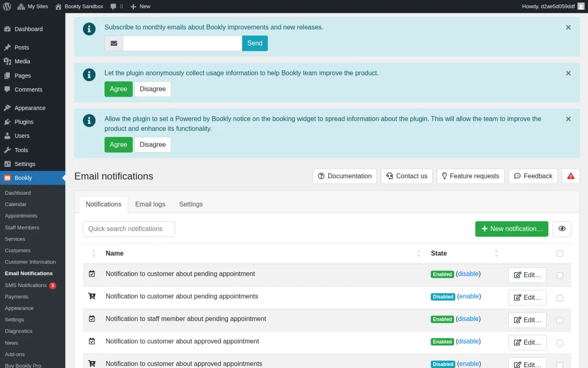
Task: Click the email subscription input field
Action: pyautogui.click(x=183, y=43)
